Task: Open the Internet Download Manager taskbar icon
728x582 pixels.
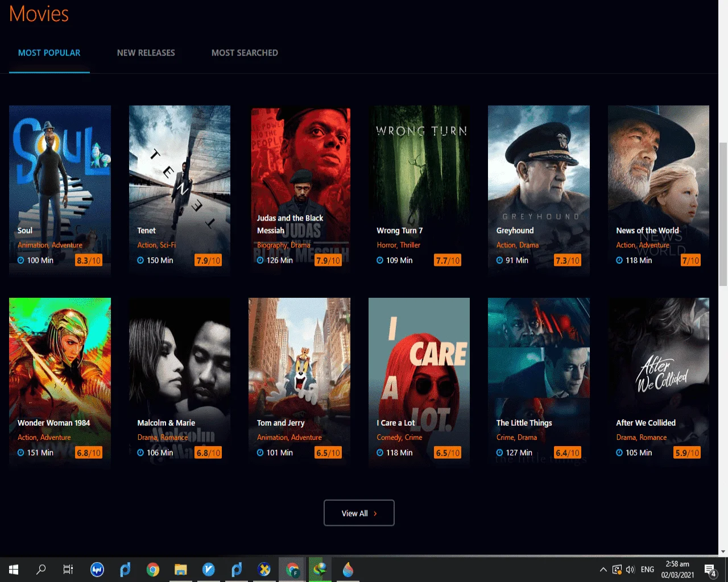Action: click(x=320, y=569)
